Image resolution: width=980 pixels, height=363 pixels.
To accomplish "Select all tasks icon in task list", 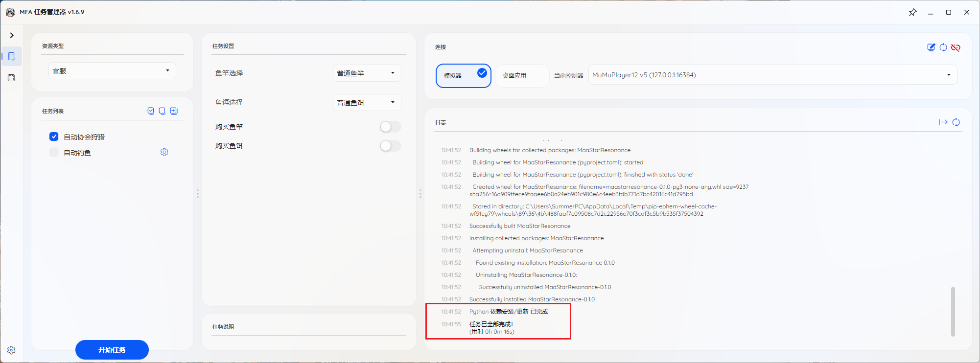I will click(151, 111).
